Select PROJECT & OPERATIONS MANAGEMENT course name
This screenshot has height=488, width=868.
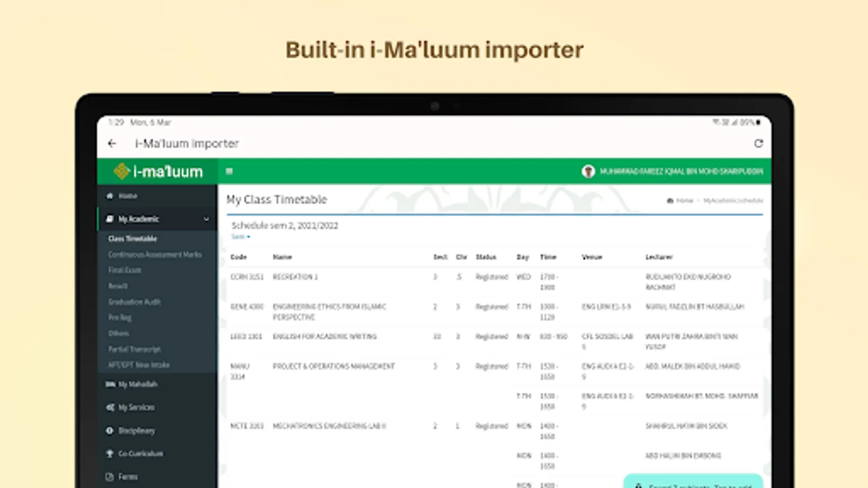click(334, 367)
